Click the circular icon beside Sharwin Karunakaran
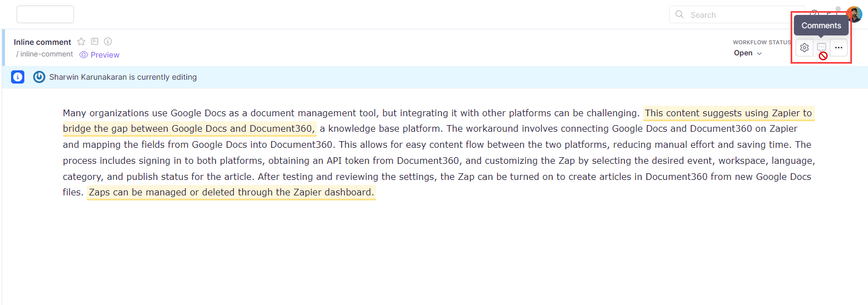This screenshot has width=868, height=305. pos(39,77)
